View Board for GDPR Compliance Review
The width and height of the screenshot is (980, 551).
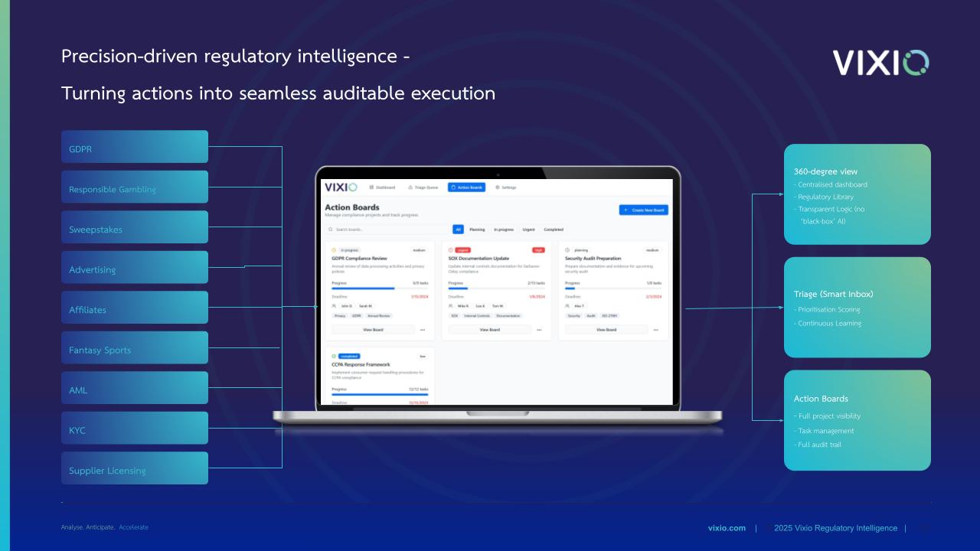tap(373, 330)
